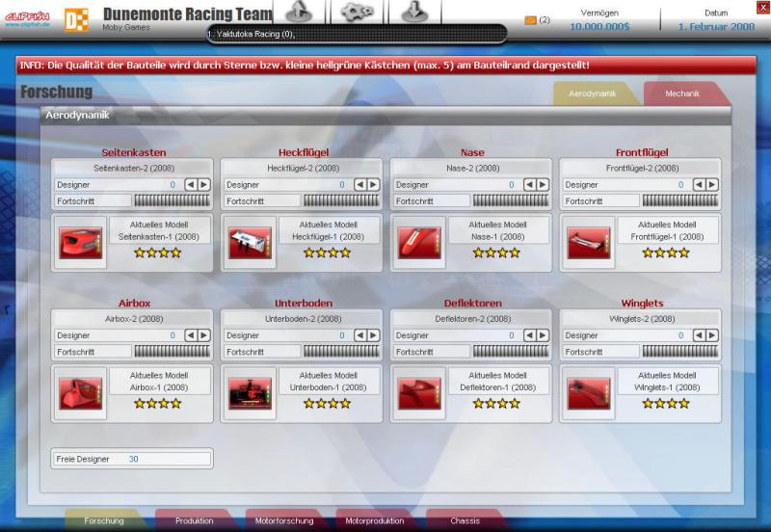Viewport: 771px width, 532px height.
Task: Click the Frontflügel-1 front wing image
Action: [589, 242]
